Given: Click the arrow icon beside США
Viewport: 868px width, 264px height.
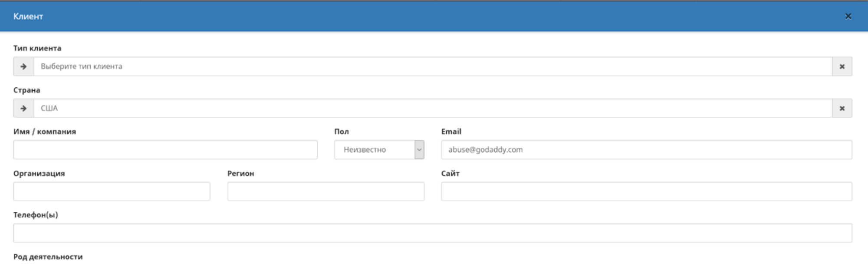Looking at the screenshot, I should click(x=23, y=108).
